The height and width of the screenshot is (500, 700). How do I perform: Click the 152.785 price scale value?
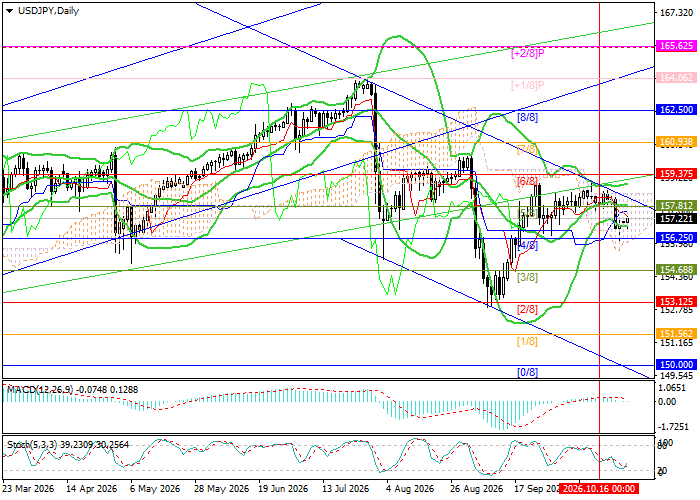pyautogui.click(x=676, y=309)
